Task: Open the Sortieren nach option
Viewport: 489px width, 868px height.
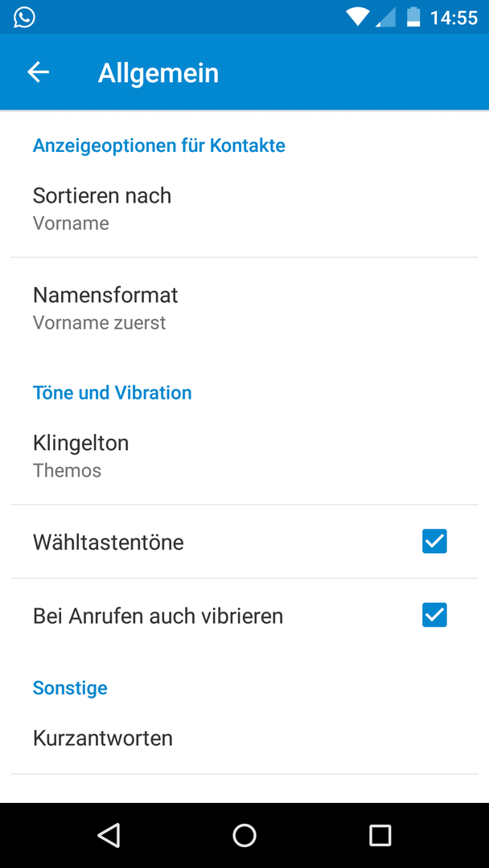Action: (x=244, y=208)
